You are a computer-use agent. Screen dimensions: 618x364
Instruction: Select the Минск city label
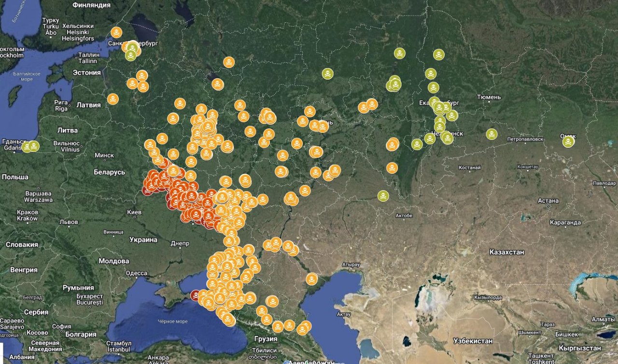[x=104, y=155]
